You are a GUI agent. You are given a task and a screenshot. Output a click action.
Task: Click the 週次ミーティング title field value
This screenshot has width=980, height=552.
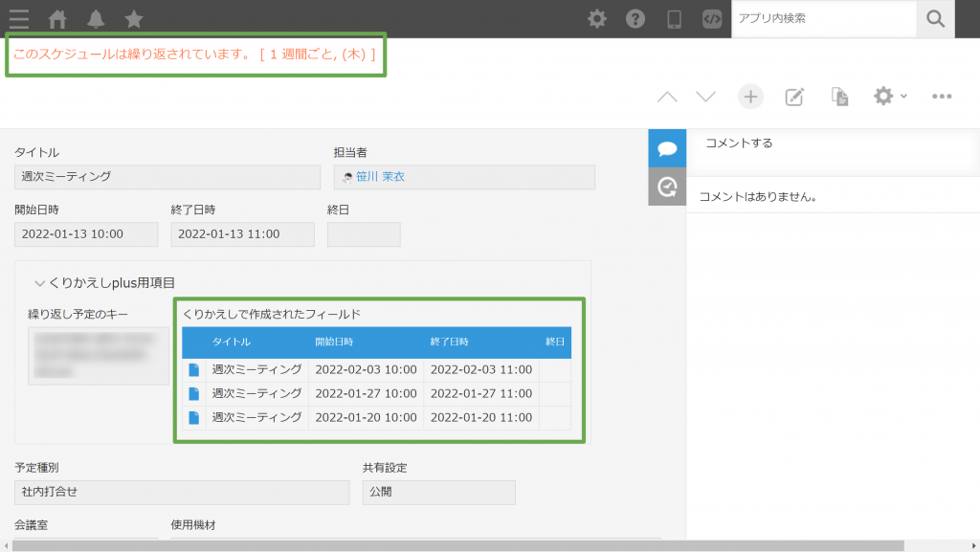tap(167, 177)
